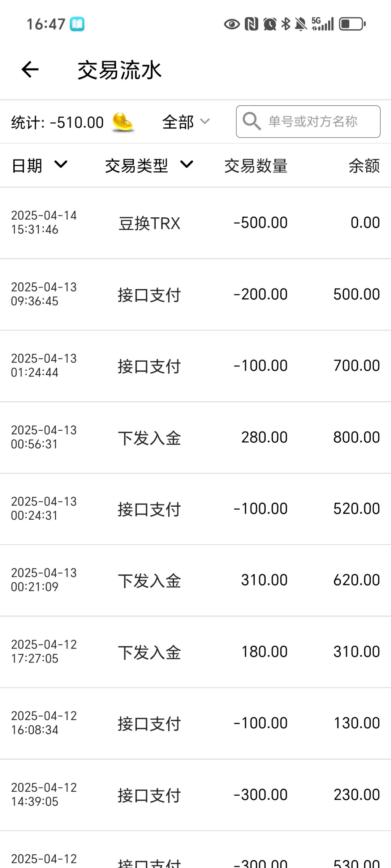Open the 280.00 下发入金 transaction
The width and height of the screenshot is (391, 868).
195,437
